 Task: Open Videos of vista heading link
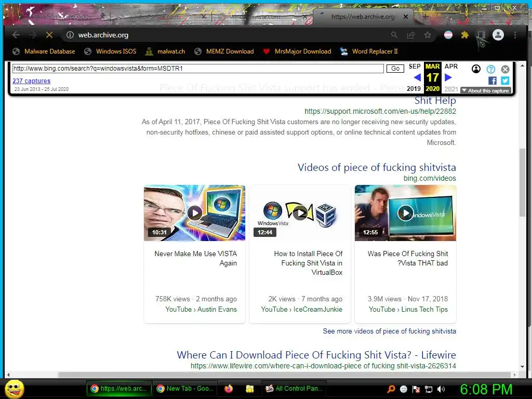[x=377, y=167]
